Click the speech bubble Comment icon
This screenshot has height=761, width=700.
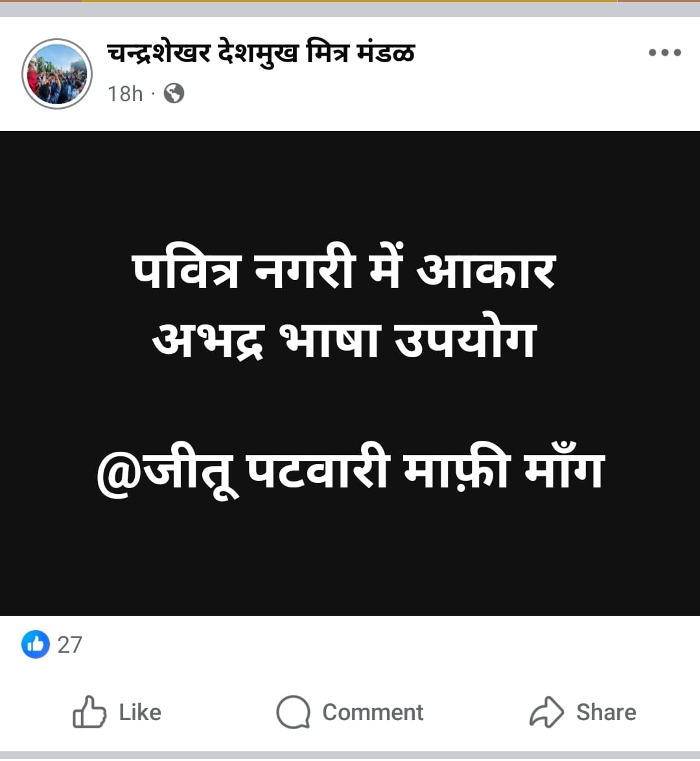(293, 712)
